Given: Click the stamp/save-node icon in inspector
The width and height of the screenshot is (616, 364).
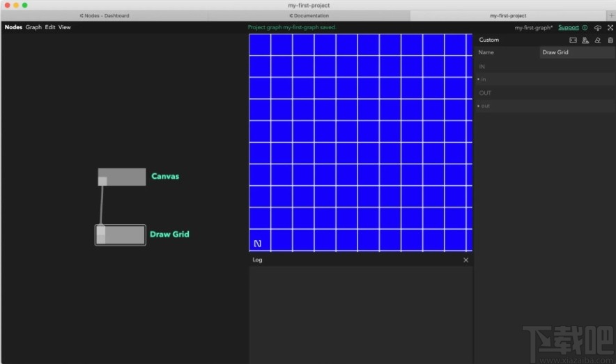Looking at the screenshot, I should [x=585, y=40].
